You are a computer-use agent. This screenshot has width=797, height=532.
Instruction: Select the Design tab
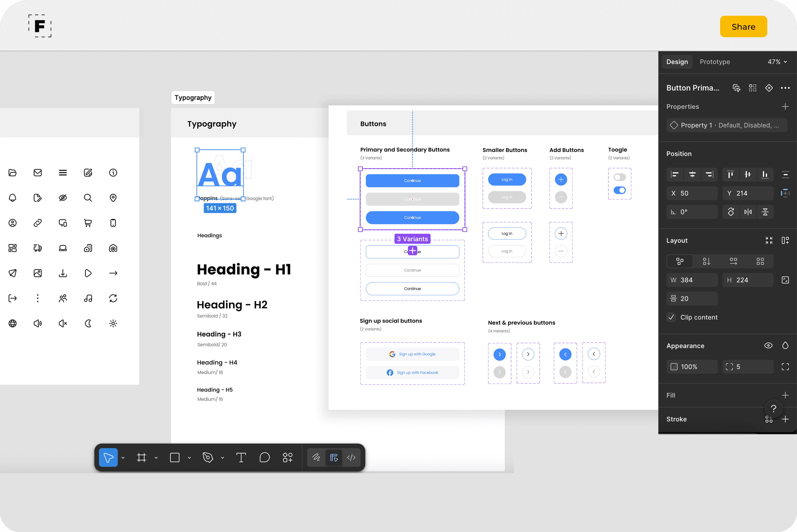[x=677, y=62]
